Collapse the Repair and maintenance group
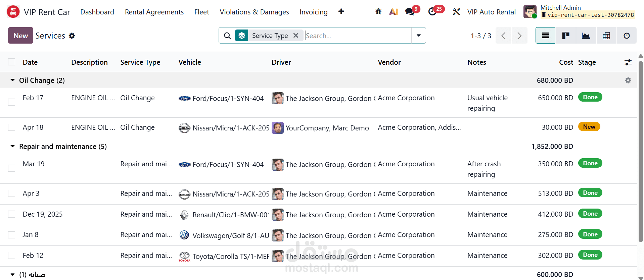This screenshot has width=644, height=280. click(13, 146)
